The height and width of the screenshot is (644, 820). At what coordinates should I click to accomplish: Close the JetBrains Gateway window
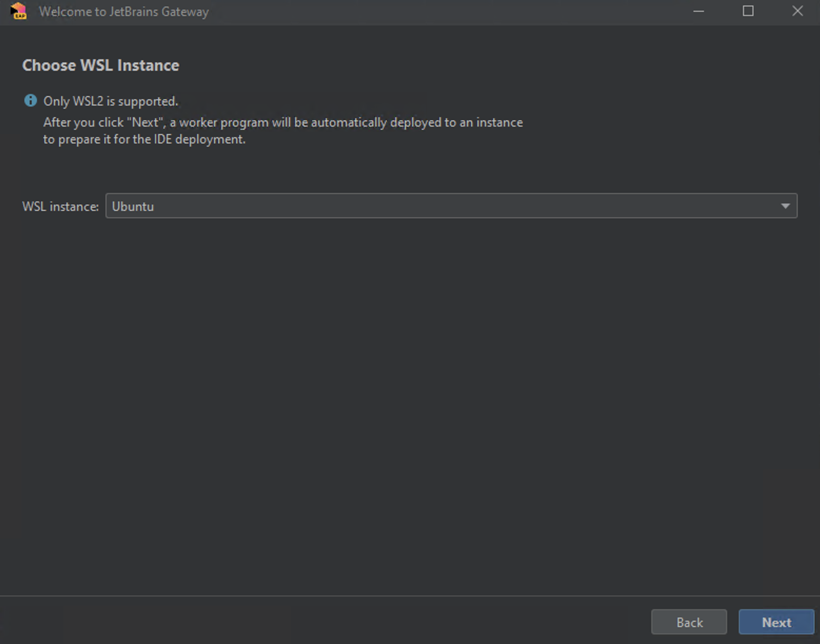coord(797,11)
